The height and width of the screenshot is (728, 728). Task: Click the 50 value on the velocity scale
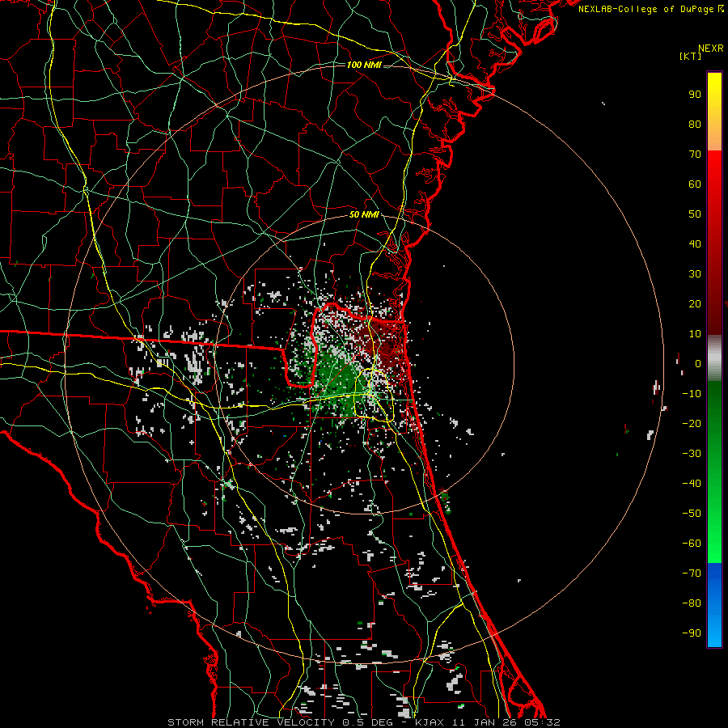coord(695,214)
